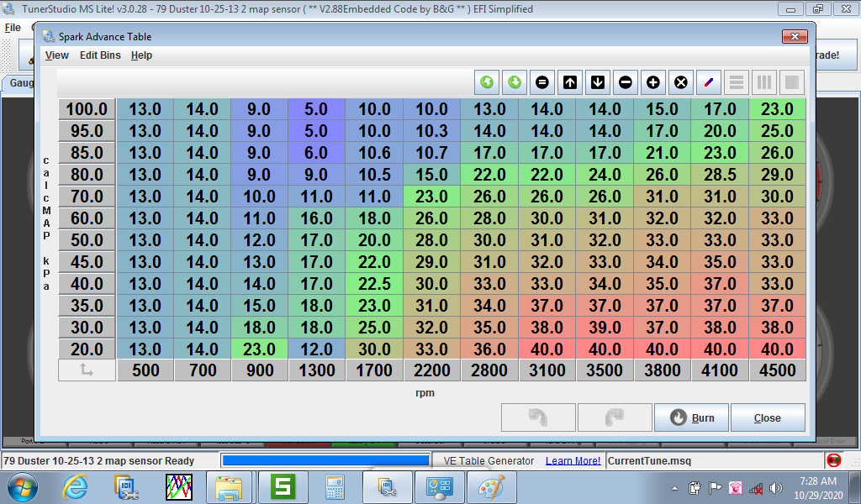Open the Edit Bins menu

[100, 55]
